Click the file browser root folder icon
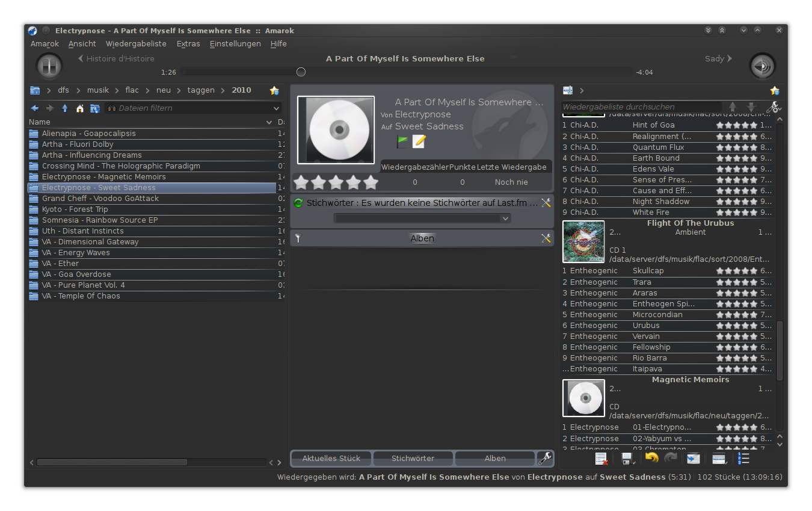The width and height of the screenshot is (812, 511). coord(35,90)
